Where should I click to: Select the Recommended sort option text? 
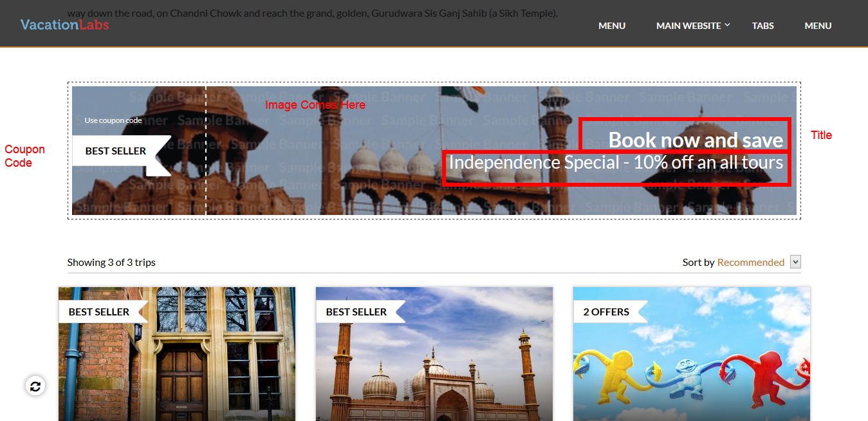(750, 262)
